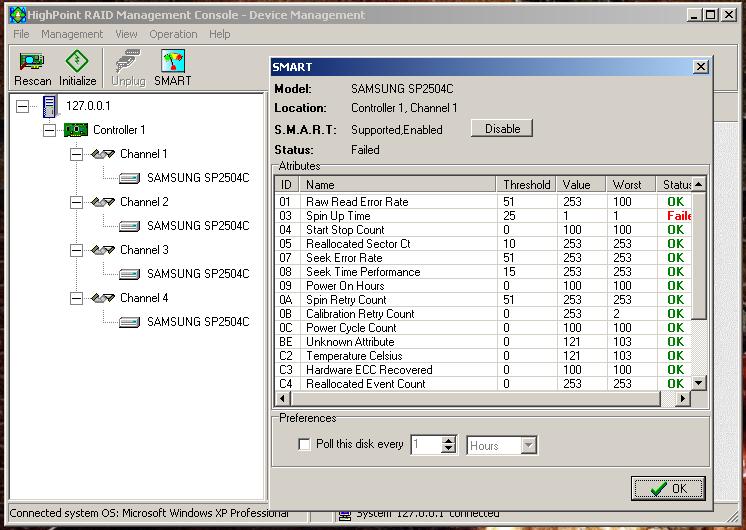Select the Power Cycle Count row

pyautogui.click(x=483, y=328)
